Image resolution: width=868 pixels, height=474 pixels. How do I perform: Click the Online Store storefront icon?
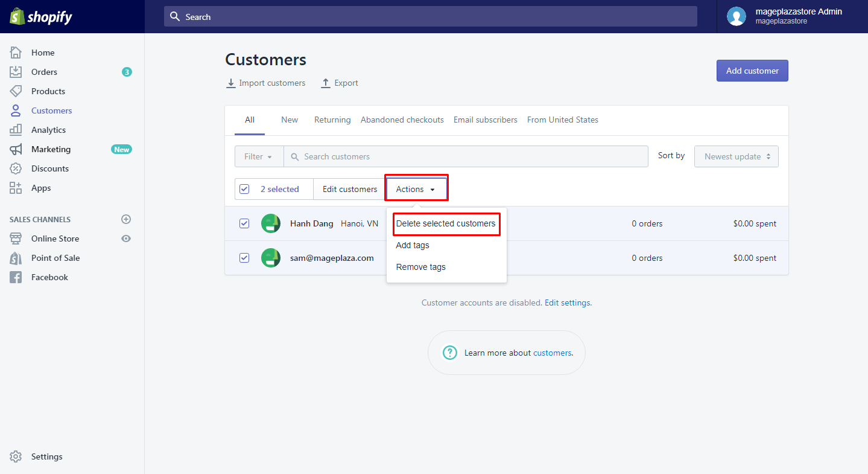[x=16, y=239]
